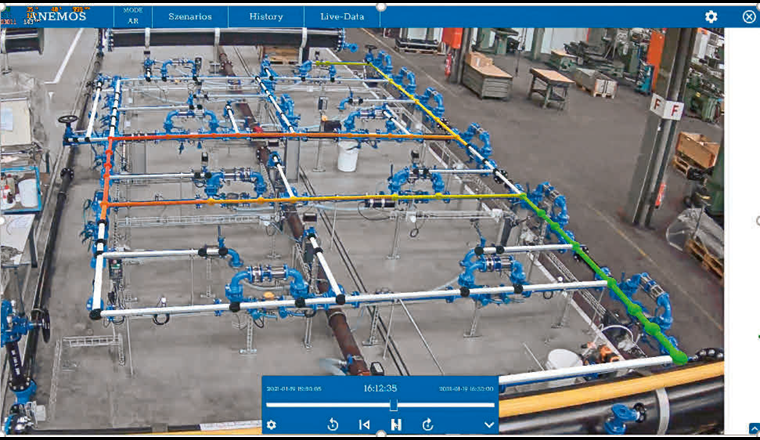Toggle the MODE AR selector
Viewport: 760px width, 440px height.
coord(133,16)
